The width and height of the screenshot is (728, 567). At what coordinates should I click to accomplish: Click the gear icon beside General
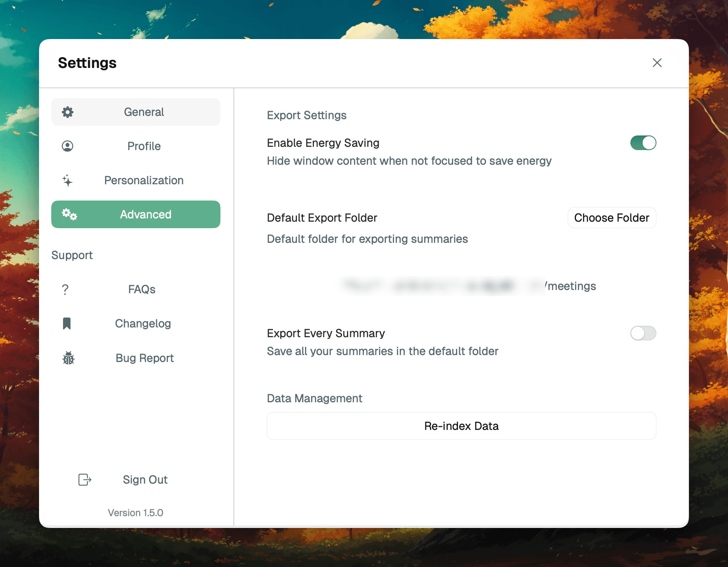pyautogui.click(x=68, y=112)
